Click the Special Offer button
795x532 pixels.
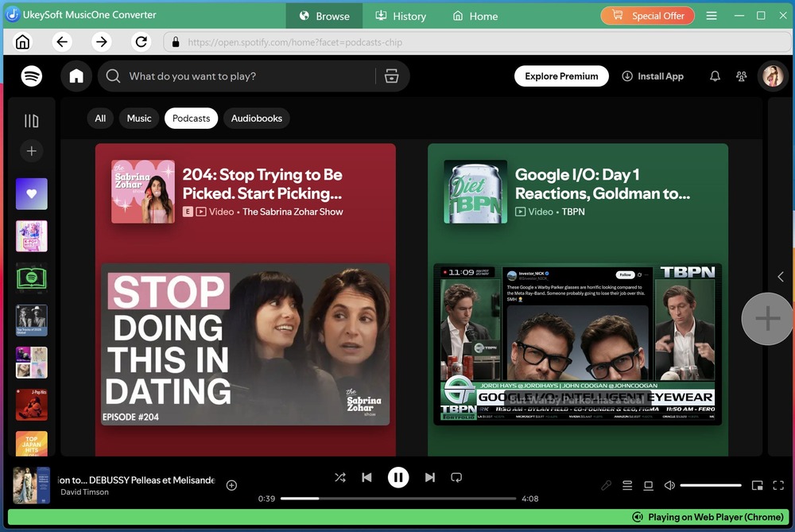647,16
